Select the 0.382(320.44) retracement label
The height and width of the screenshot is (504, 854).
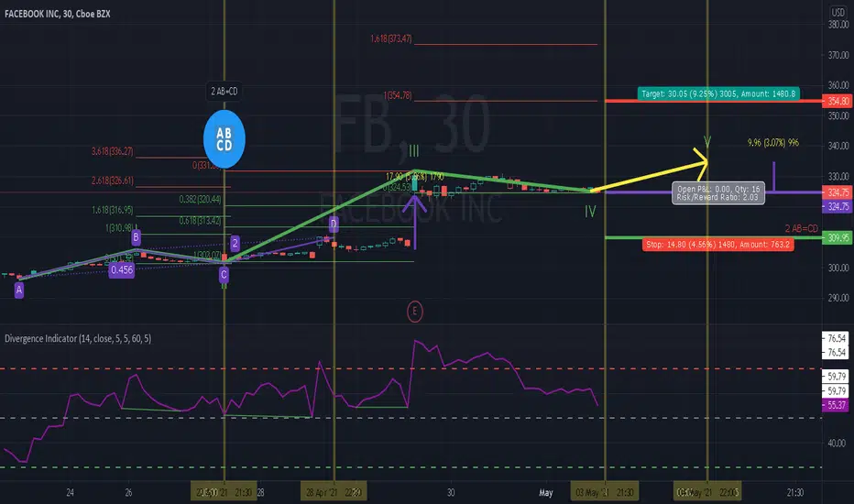point(200,200)
